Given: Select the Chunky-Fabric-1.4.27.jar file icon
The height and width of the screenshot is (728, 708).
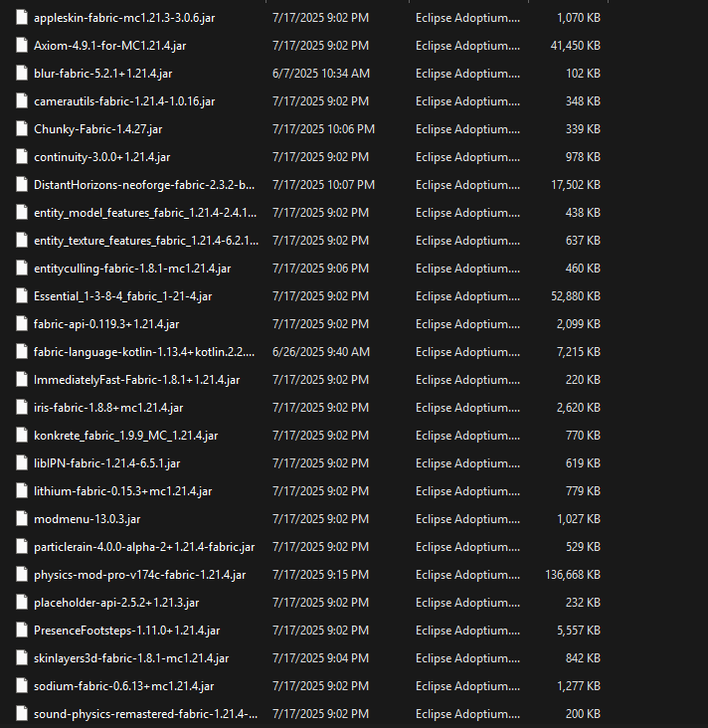Looking at the screenshot, I should (21, 129).
